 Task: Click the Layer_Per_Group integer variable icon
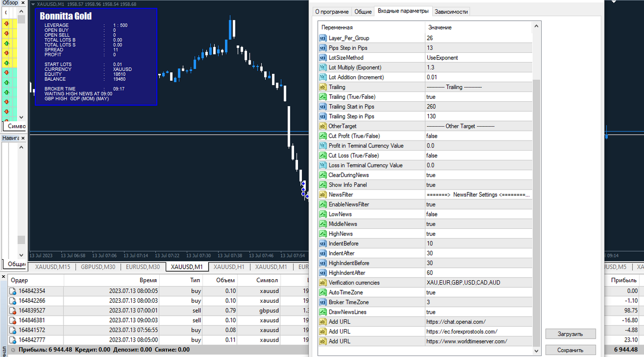click(x=322, y=38)
